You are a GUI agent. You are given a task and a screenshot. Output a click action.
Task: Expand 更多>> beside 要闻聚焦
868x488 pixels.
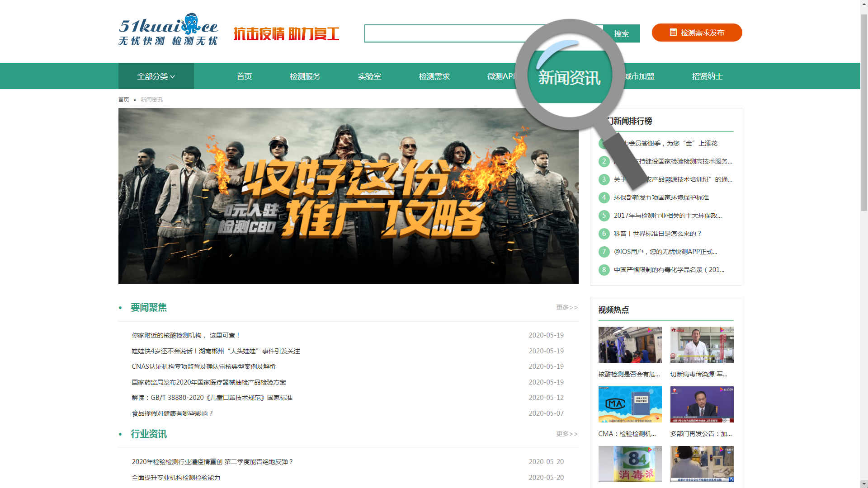(x=566, y=307)
